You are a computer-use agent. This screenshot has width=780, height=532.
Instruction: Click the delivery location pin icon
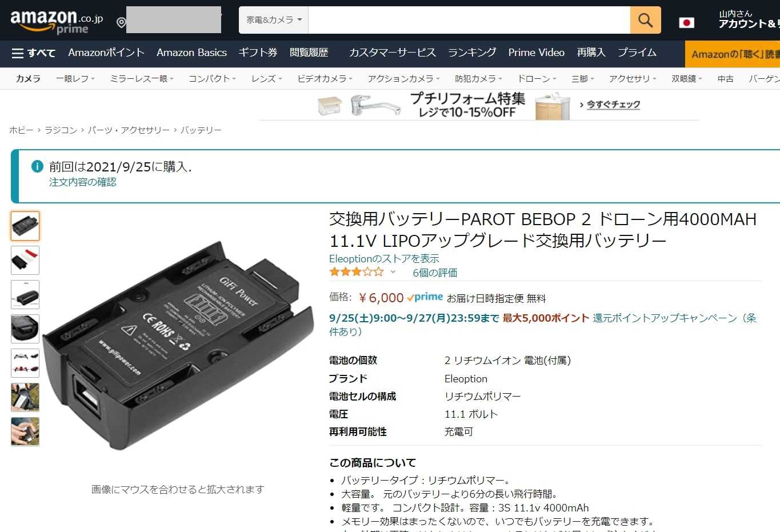coord(121,22)
